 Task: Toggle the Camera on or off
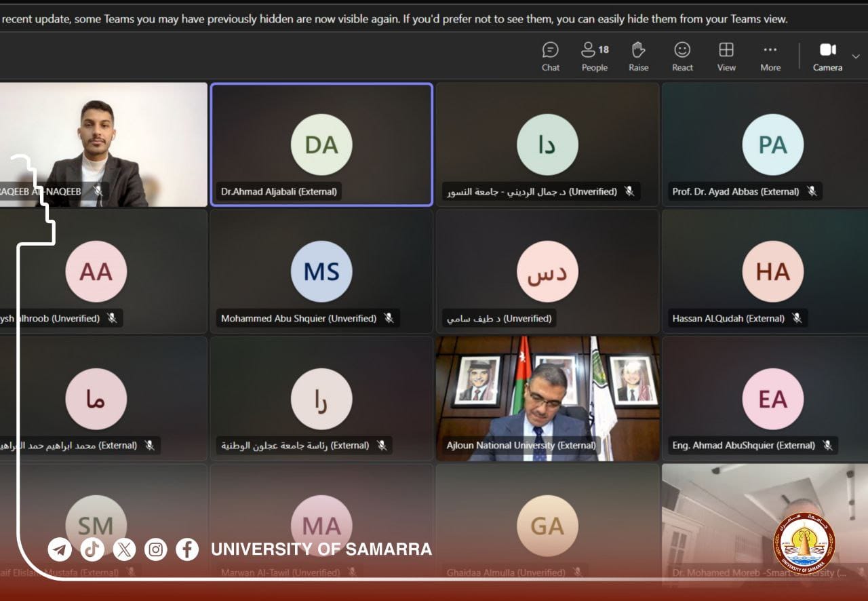click(x=827, y=56)
